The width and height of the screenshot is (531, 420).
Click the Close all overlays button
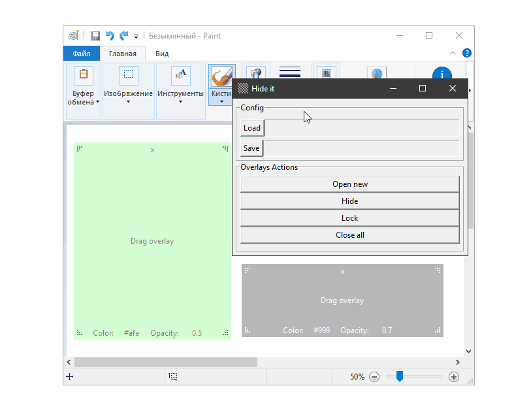[350, 234]
